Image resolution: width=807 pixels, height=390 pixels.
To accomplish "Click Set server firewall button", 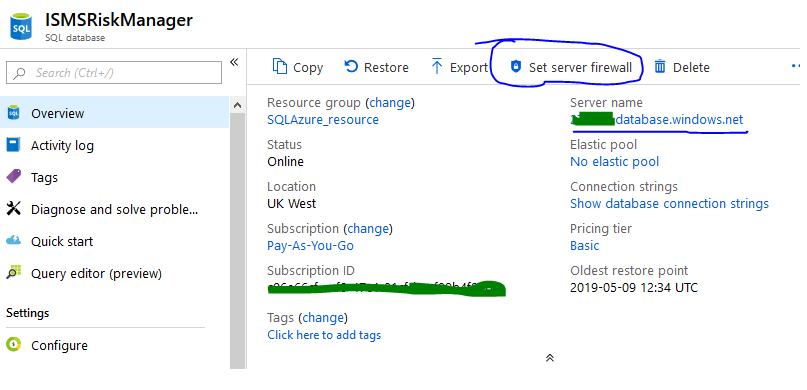I will click(x=570, y=67).
